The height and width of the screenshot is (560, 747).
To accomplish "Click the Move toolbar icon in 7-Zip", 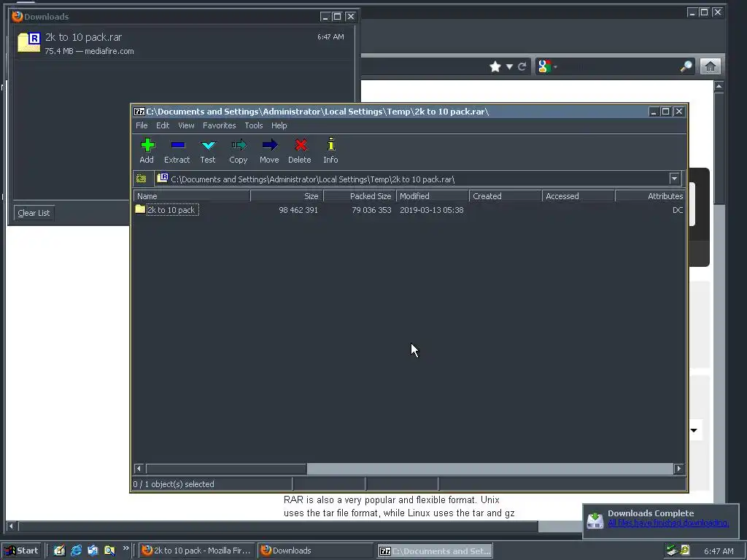I will (270, 145).
